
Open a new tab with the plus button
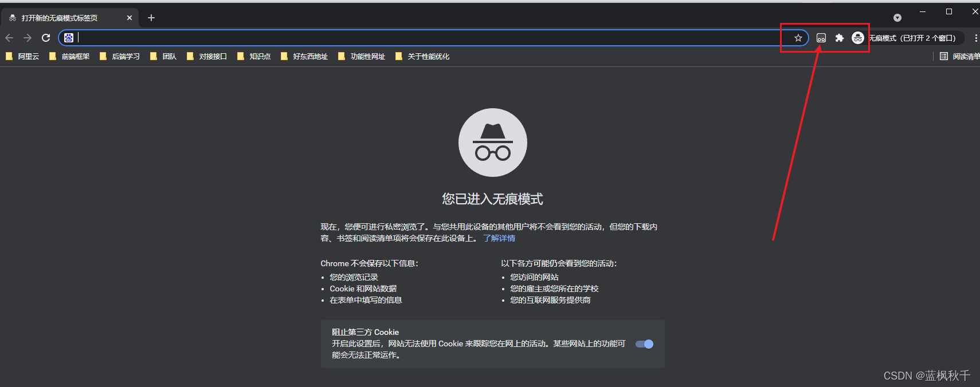pyautogui.click(x=151, y=18)
